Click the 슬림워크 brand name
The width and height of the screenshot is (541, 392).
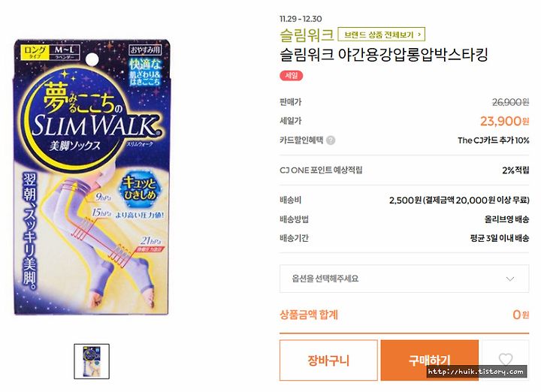pyautogui.click(x=307, y=35)
